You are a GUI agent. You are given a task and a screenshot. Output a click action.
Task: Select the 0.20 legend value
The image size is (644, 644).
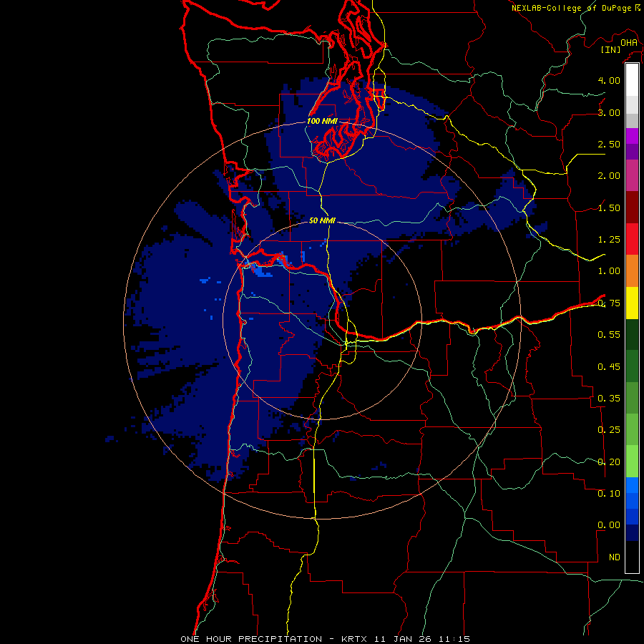pos(609,462)
